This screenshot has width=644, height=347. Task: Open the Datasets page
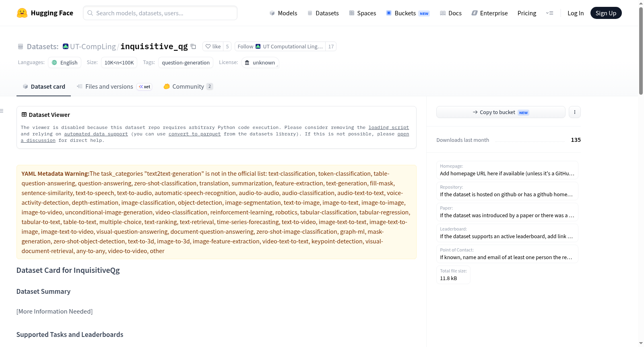323,13
